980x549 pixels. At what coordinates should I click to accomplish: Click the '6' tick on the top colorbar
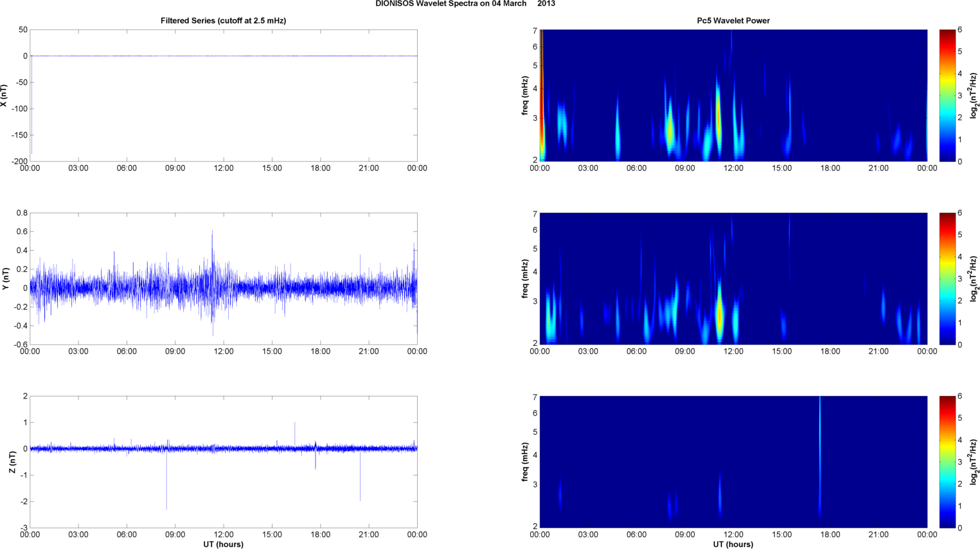coord(960,30)
